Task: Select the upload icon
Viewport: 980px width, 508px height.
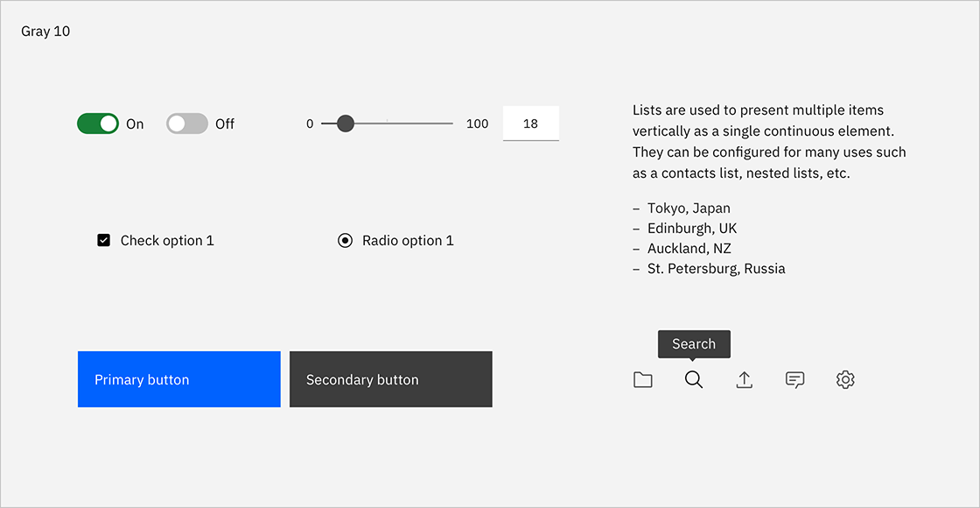Action: 744,379
